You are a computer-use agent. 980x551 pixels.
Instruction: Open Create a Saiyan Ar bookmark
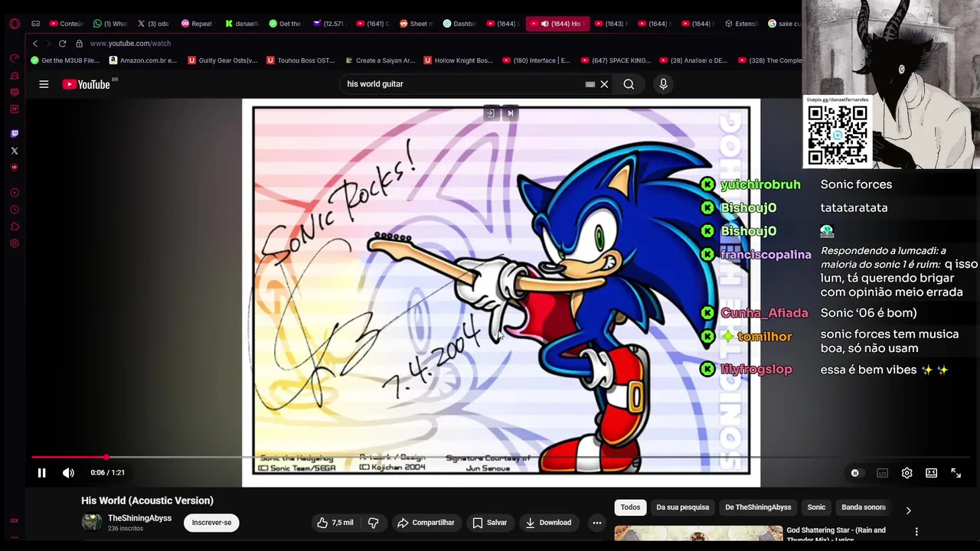click(x=380, y=60)
